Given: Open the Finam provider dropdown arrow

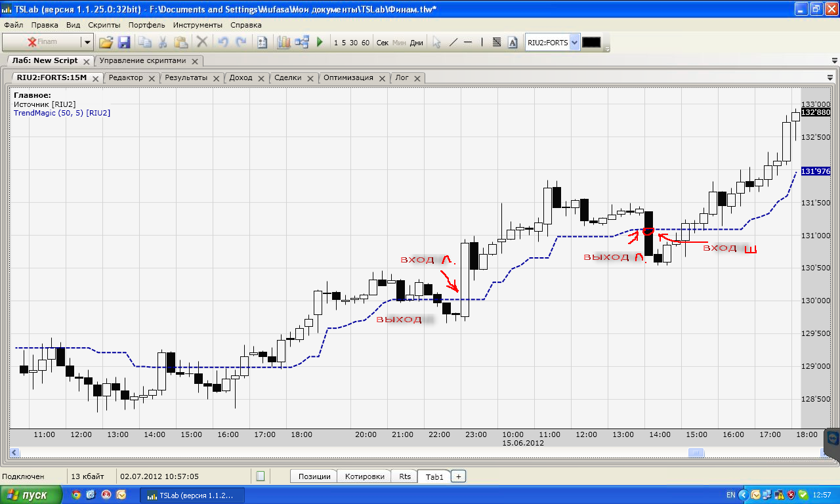Looking at the screenshot, I should [x=87, y=42].
